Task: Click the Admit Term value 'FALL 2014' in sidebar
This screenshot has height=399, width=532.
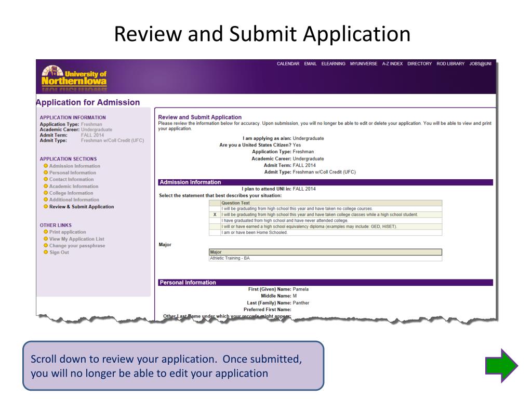Action: [x=92, y=135]
